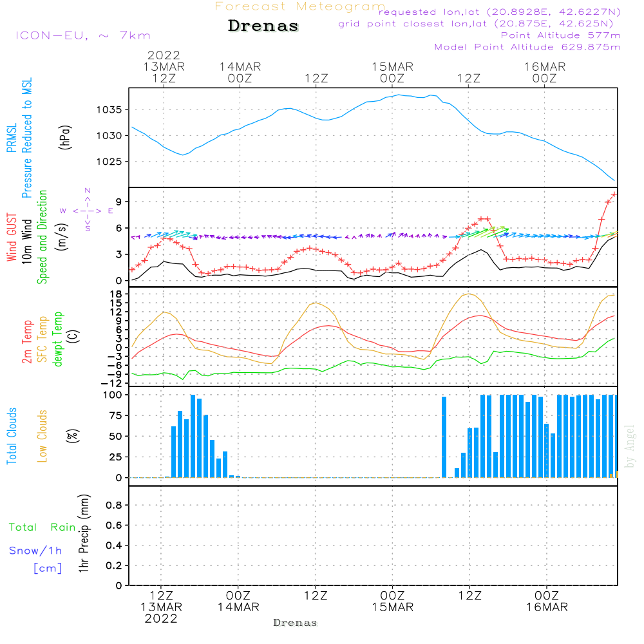Viewport: 644px width, 644px height.
Task: Click the '14MAR 00Z' top time label
Action: (240, 72)
